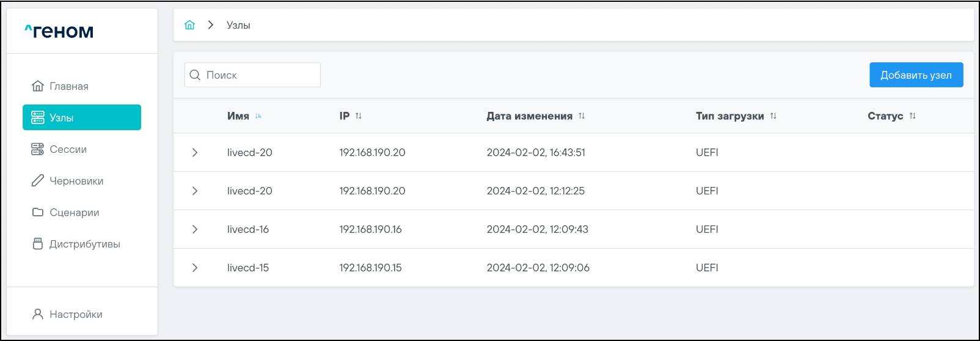This screenshot has height=341, width=980.
Task: Go to Сессии in the sidebar
Action: [68, 149]
